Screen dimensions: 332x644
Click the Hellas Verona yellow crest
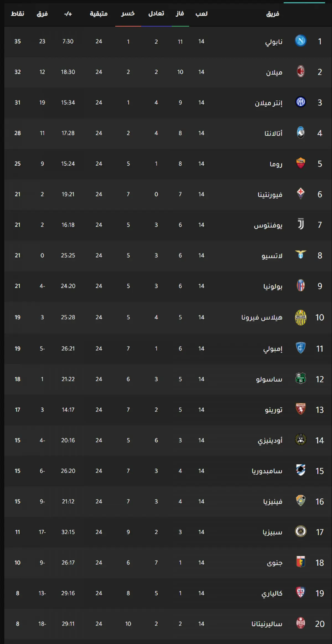click(x=300, y=317)
